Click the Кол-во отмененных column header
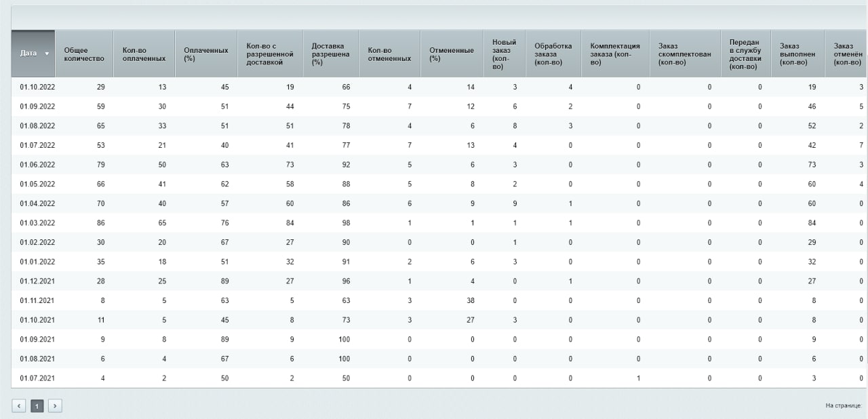 coord(389,54)
